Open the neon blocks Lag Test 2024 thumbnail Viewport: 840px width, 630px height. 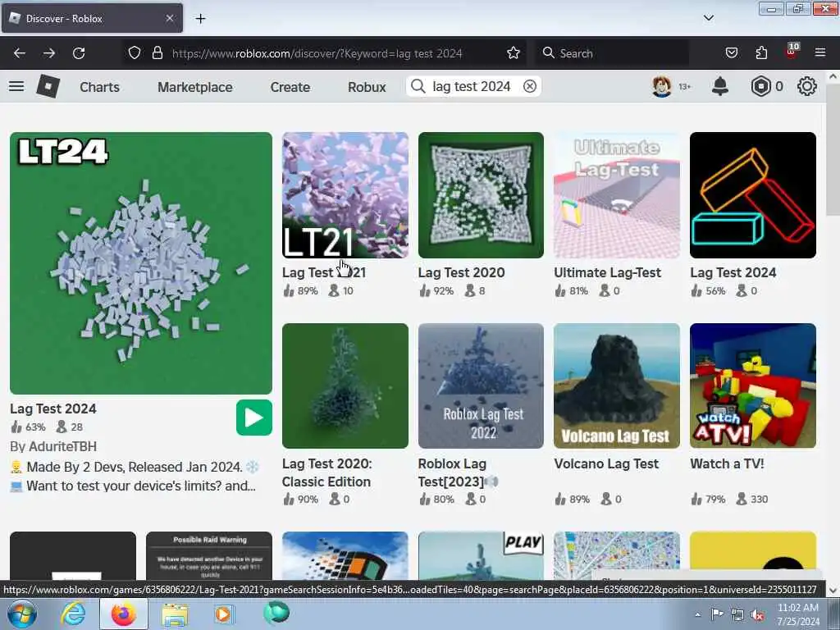click(753, 195)
